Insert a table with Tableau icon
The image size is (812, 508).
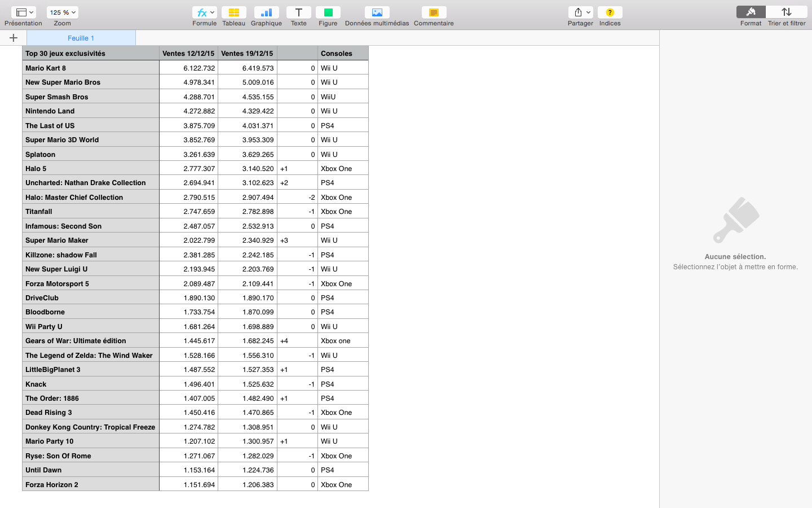click(233, 12)
